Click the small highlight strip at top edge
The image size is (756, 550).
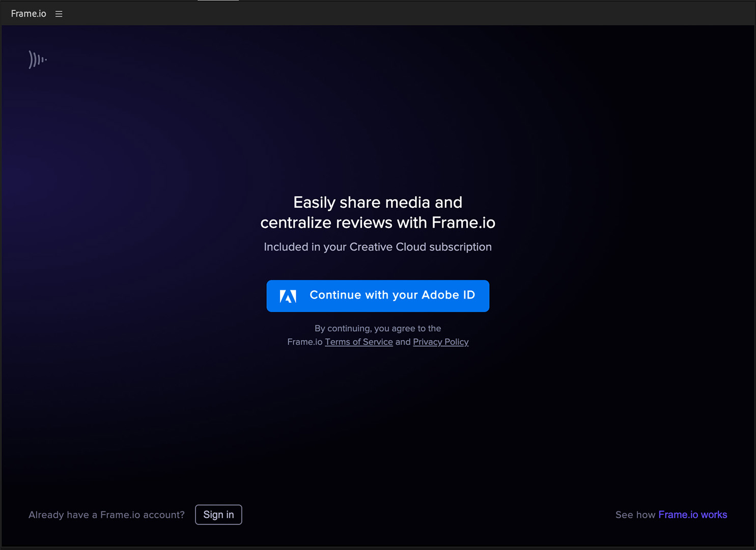[x=218, y=1]
